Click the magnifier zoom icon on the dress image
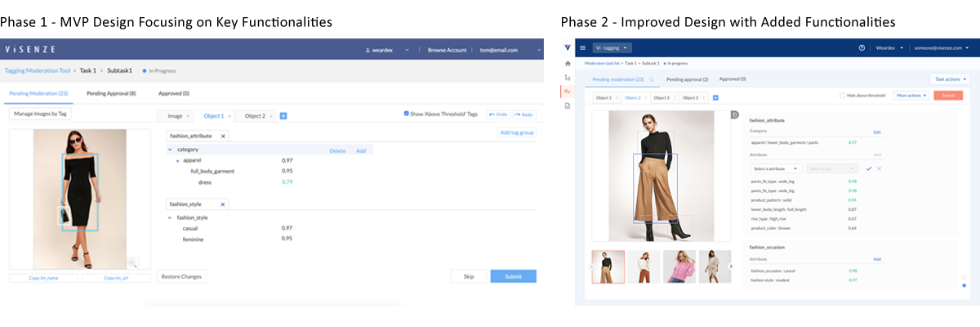 132,262
